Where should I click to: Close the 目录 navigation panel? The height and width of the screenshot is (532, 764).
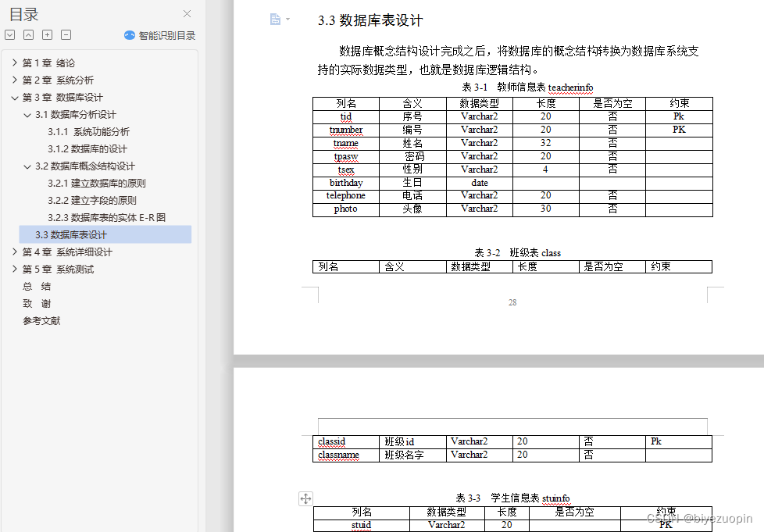pyautogui.click(x=185, y=14)
